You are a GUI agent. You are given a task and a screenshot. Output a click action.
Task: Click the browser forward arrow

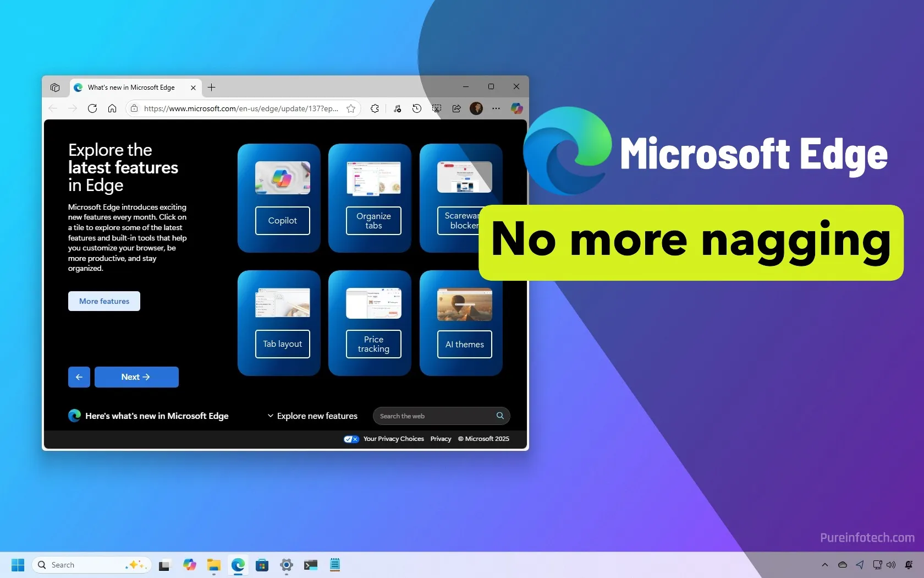point(73,108)
